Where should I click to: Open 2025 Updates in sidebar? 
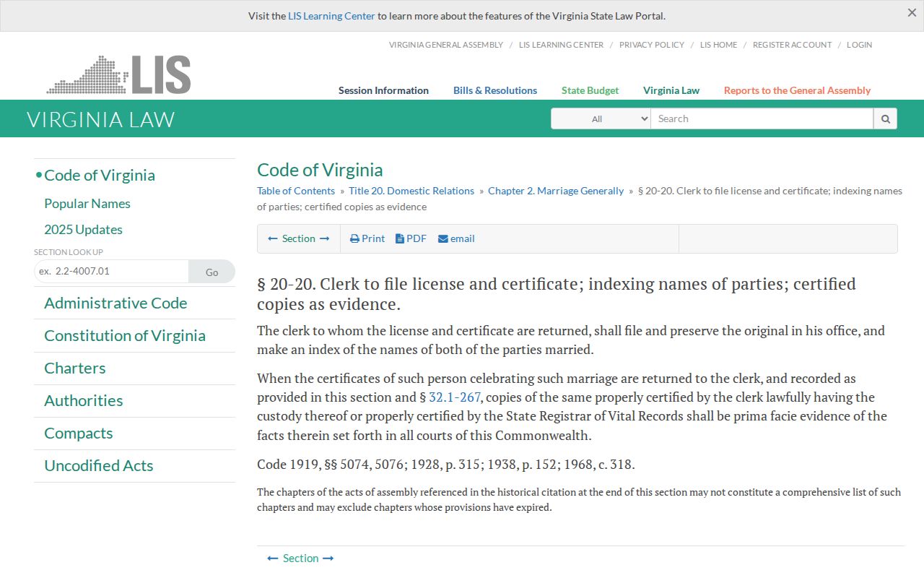click(83, 230)
